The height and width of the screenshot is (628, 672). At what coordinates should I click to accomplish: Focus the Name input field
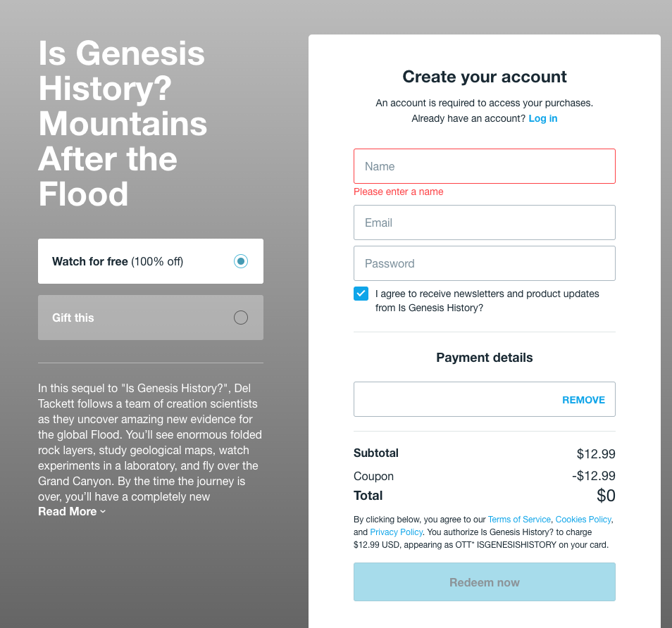pos(484,166)
